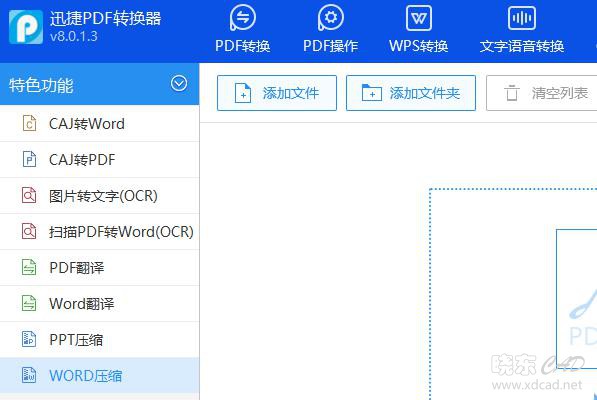Collapse the 特色功能 panel with chevron
Screen dimensions: 597x400
[179, 83]
